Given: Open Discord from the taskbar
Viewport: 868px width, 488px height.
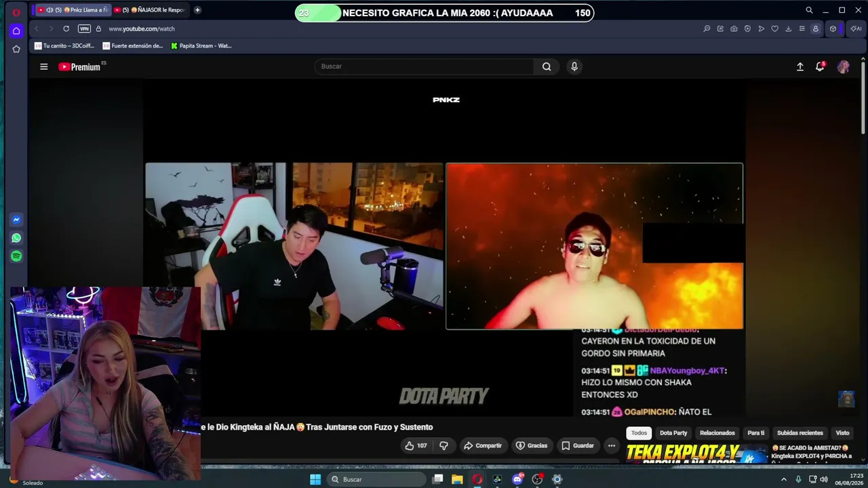Looking at the screenshot, I should (517, 479).
